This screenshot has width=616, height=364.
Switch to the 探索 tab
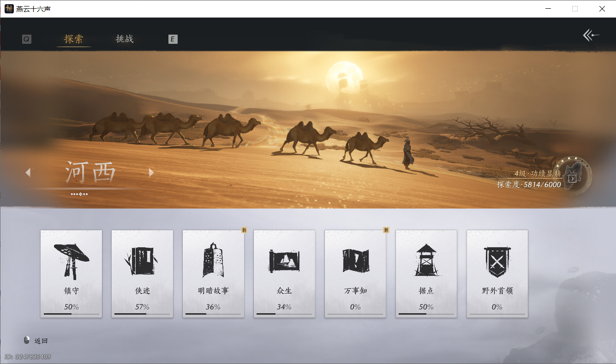pyautogui.click(x=74, y=39)
